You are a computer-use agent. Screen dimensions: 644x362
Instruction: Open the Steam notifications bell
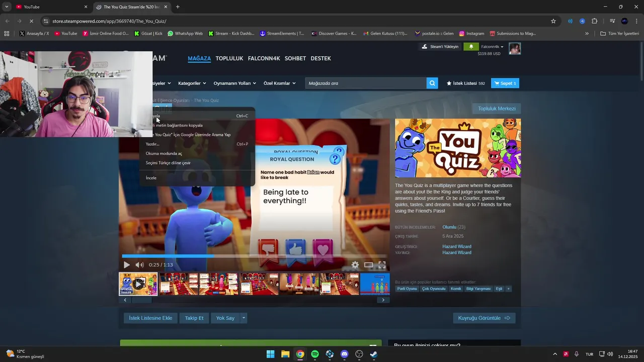point(471,47)
